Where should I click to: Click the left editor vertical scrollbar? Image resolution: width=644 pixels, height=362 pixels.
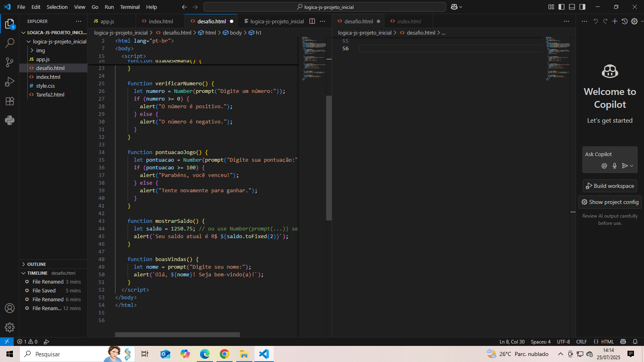click(329, 158)
